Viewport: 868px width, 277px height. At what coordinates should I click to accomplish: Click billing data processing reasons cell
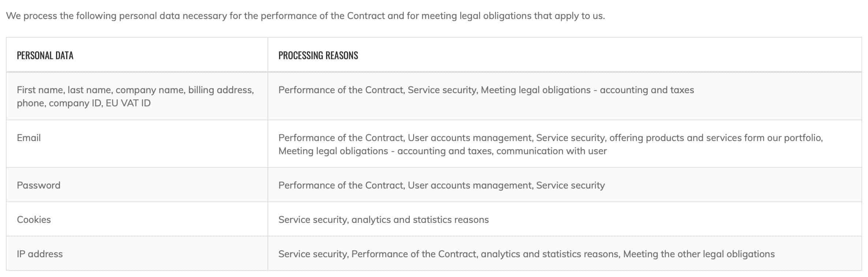pos(486,90)
